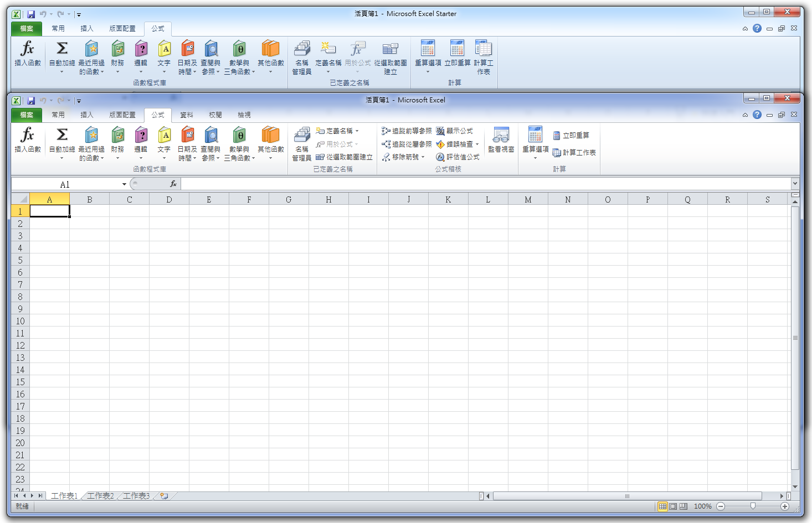Viewport: 812px width, 523px height.
Task: Click the horizontal scrollbar thumb
Action: coord(628,496)
